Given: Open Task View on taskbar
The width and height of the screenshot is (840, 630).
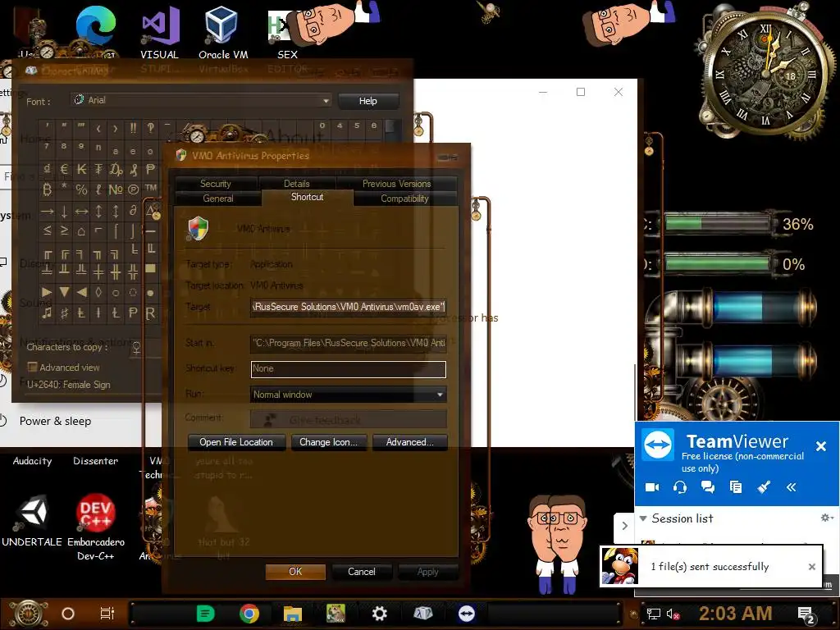Looking at the screenshot, I should (x=107, y=614).
